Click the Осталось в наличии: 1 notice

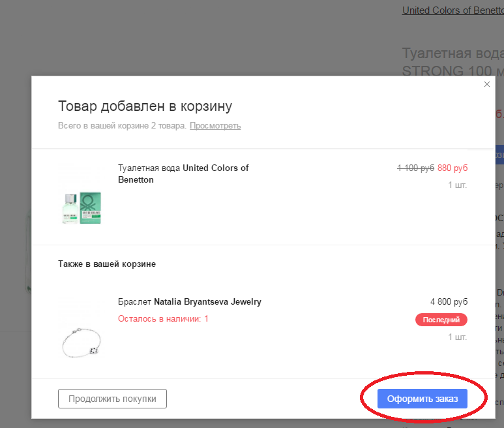point(163,318)
